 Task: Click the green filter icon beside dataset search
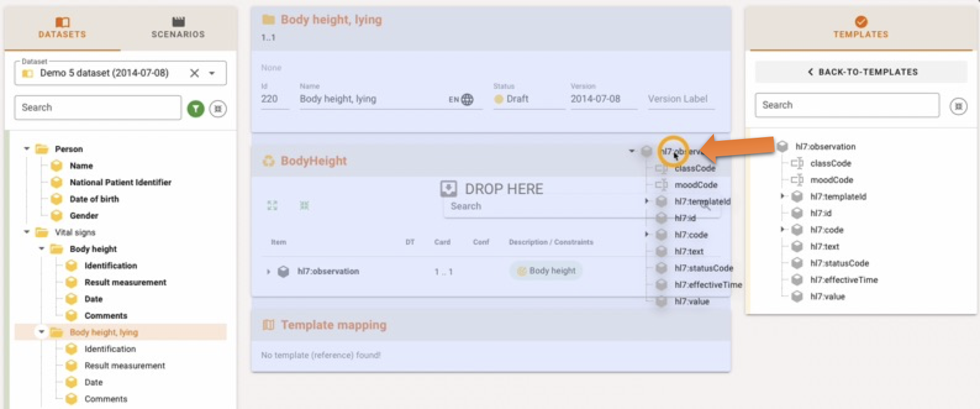click(196, 109)
